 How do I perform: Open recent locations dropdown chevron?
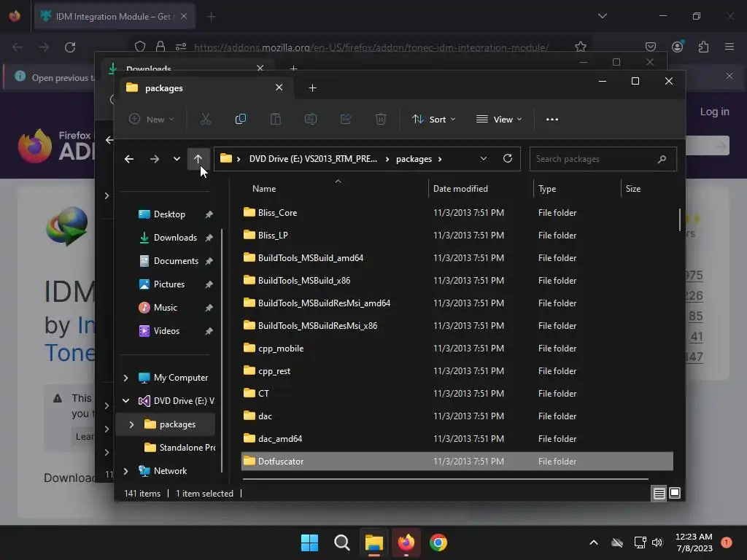(177, 159)
